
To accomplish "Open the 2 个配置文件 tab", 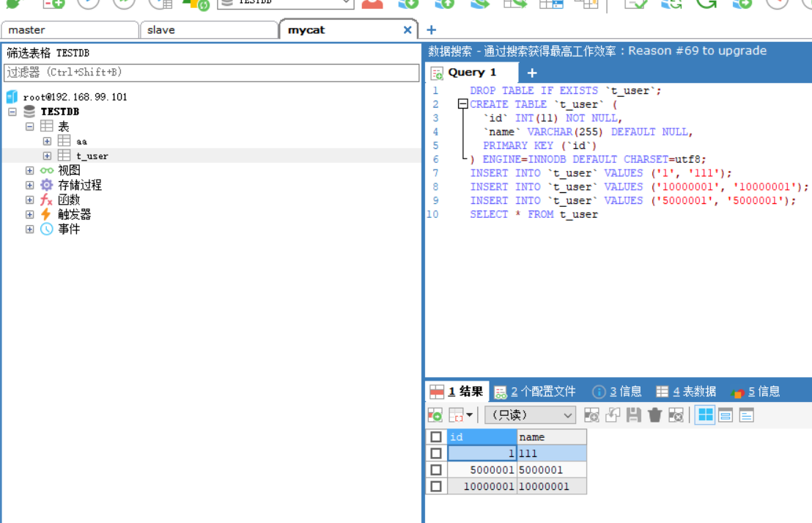I will point(535,392).
